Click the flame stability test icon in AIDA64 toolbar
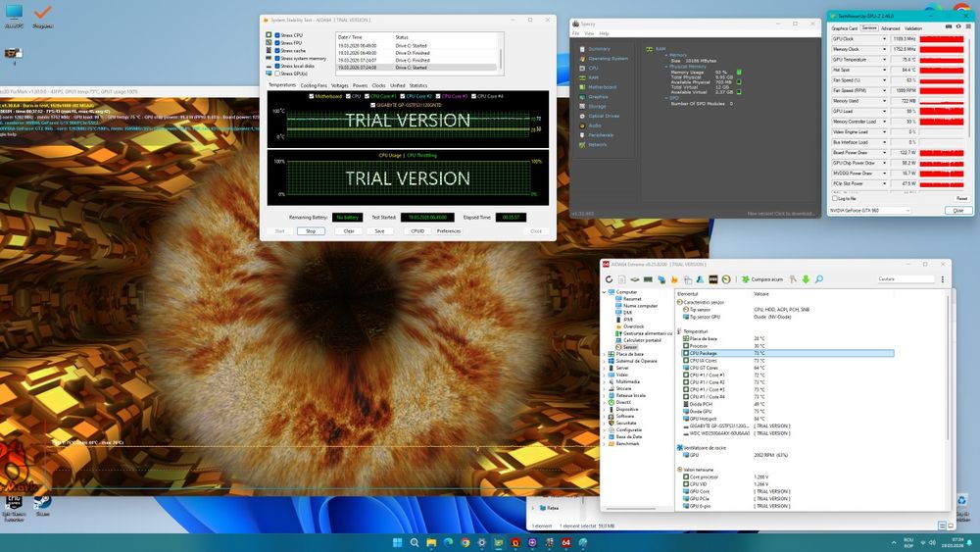This screenshot has width=980, height=552. 674,278
